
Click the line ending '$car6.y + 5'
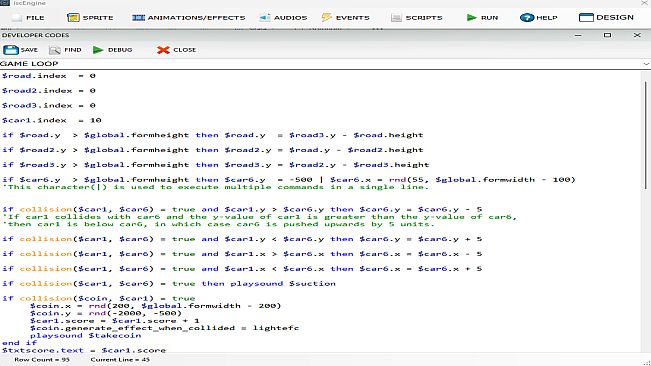[x=242, y=239]
